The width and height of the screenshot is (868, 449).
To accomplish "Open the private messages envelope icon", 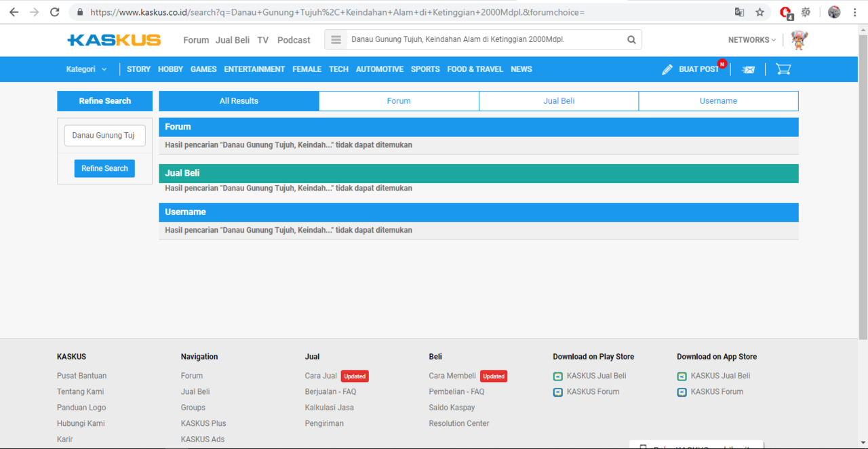I will (748, 69).
